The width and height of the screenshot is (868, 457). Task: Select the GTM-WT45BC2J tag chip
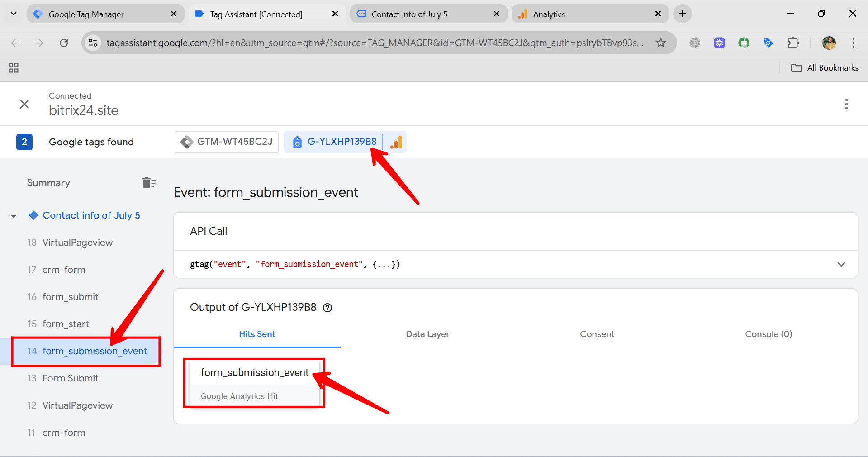click(226, 142)
